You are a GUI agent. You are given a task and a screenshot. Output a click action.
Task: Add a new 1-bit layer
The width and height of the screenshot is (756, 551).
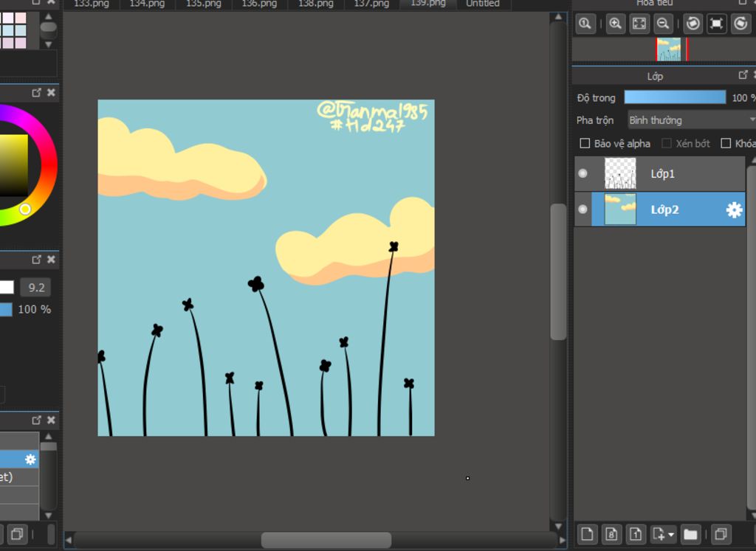tap(636, 534)
